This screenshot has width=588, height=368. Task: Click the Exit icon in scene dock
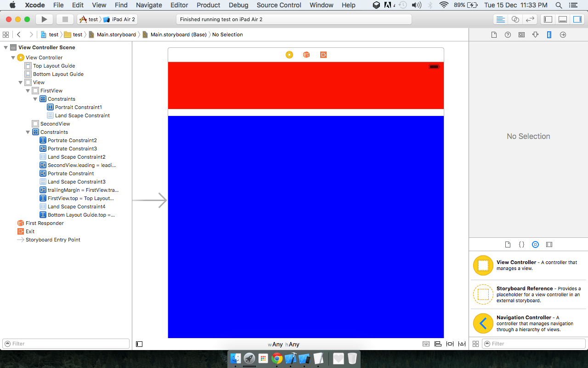click(323, 55)
